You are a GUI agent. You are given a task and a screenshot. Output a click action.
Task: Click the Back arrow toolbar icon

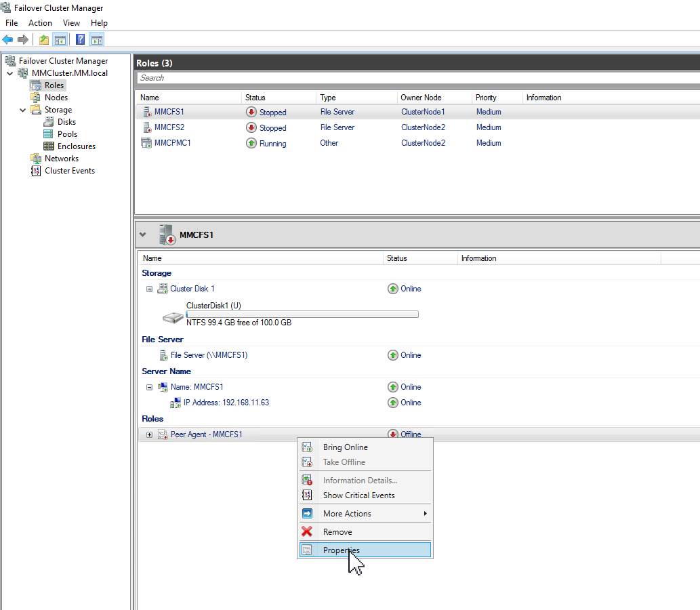pyautogui.click(x=8, y=39)
